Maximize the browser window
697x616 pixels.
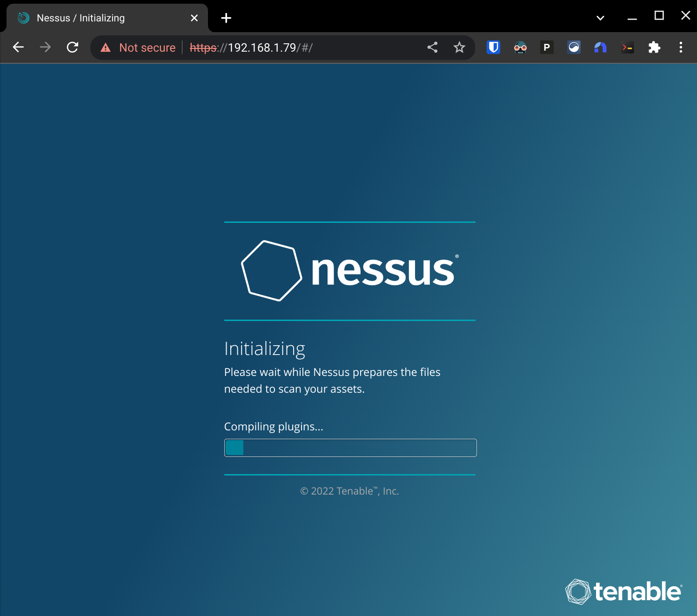pyautogui.click(x=659, y=16)
